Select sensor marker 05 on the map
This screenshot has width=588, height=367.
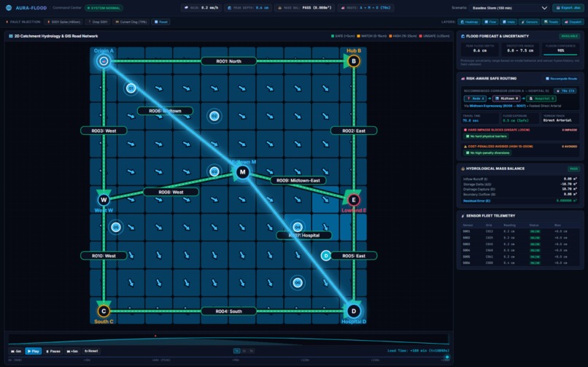[116, 227]
